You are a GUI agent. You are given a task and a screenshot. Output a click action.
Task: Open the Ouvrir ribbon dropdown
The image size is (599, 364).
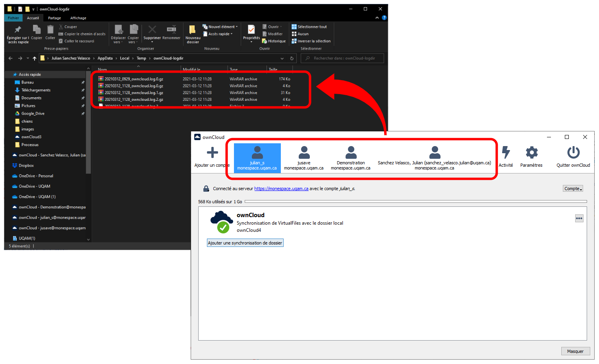click(x=272, y=27)
